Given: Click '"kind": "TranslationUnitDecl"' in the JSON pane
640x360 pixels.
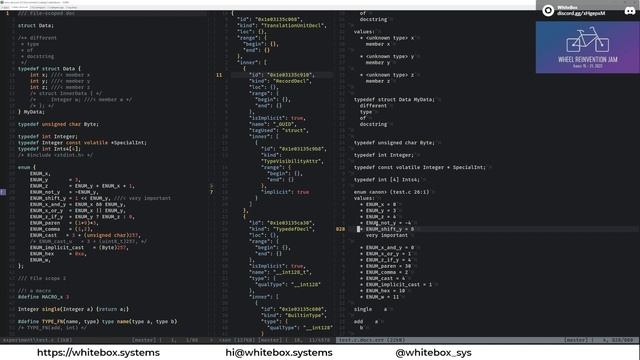Looking at the screenshot, I should (282, 25).
